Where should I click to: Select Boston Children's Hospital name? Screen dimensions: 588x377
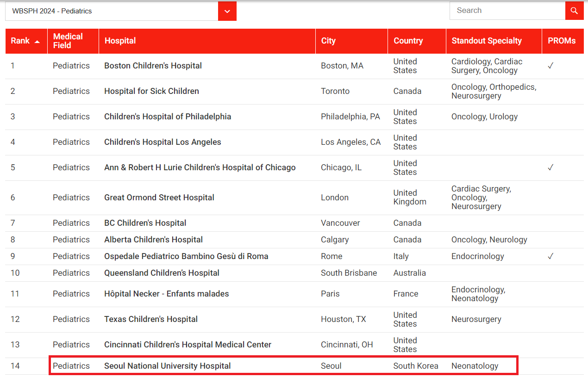point(153,66)
